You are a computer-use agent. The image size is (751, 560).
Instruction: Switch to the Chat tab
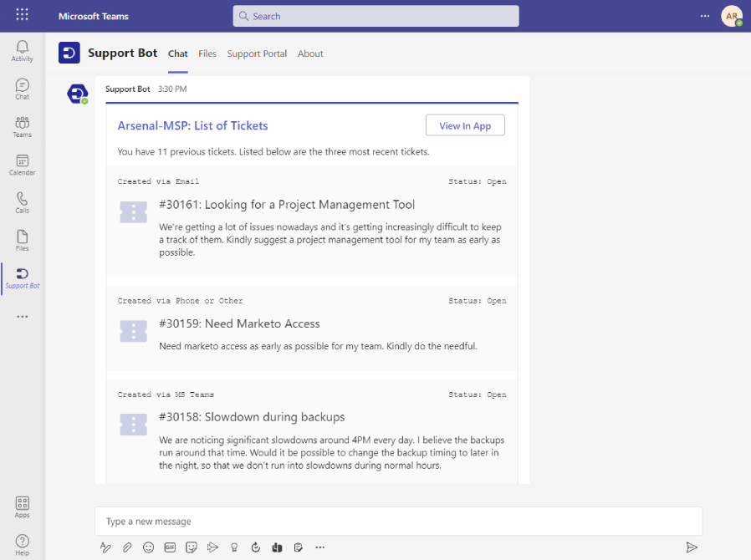coord(177,53)
